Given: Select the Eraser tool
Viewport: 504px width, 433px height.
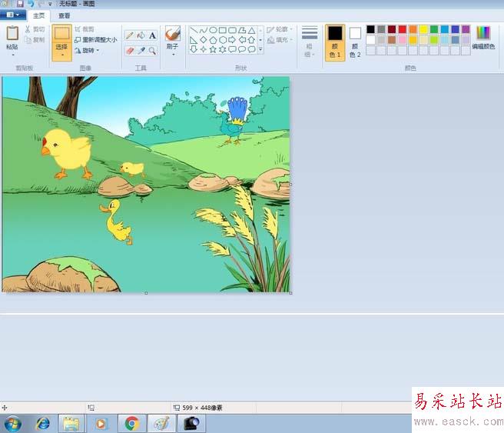Looking at the screenshot, I should click(130, 51).
